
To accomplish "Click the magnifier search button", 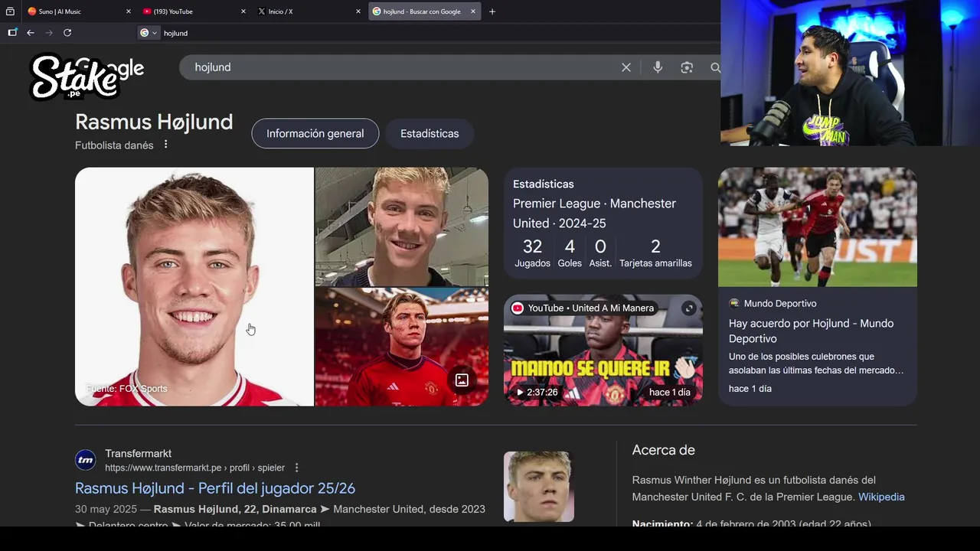I will (715, 67).
